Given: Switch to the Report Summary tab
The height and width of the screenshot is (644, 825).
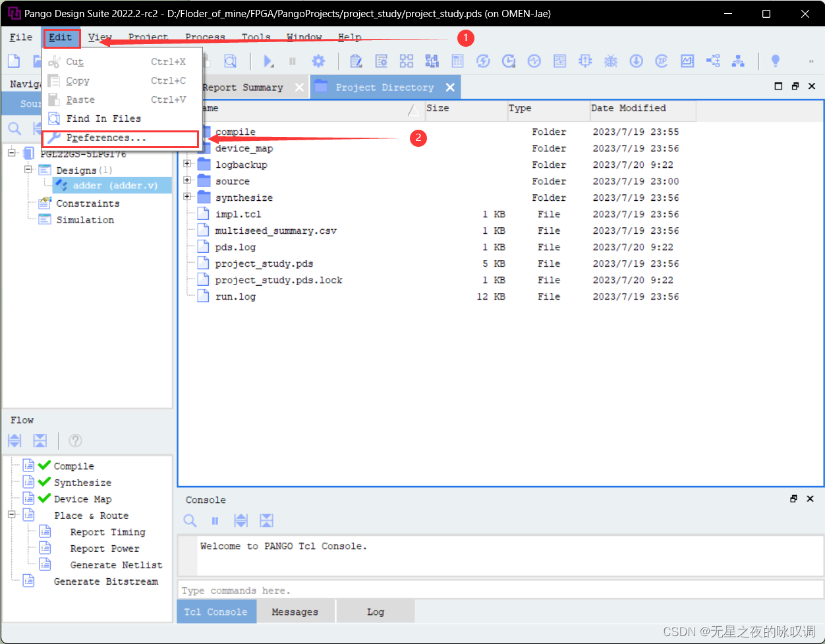Looking at the screenshot, I should [x=242, y=88].
